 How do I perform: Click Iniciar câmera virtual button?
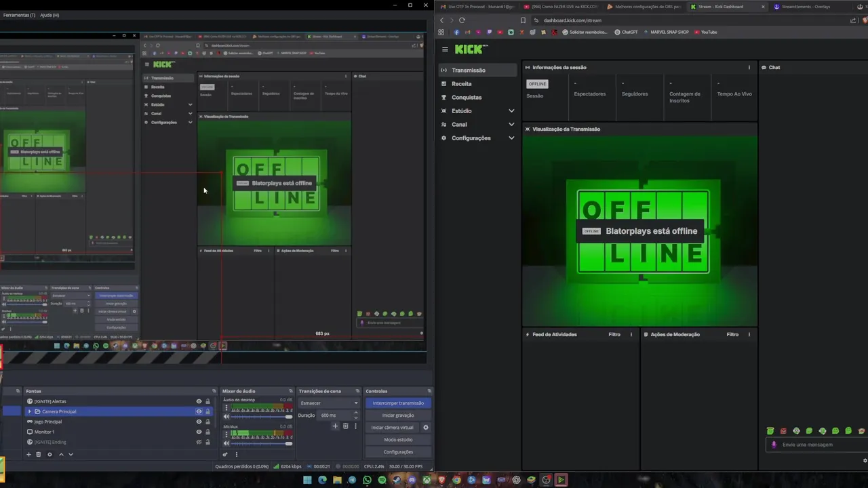[392, 428]
